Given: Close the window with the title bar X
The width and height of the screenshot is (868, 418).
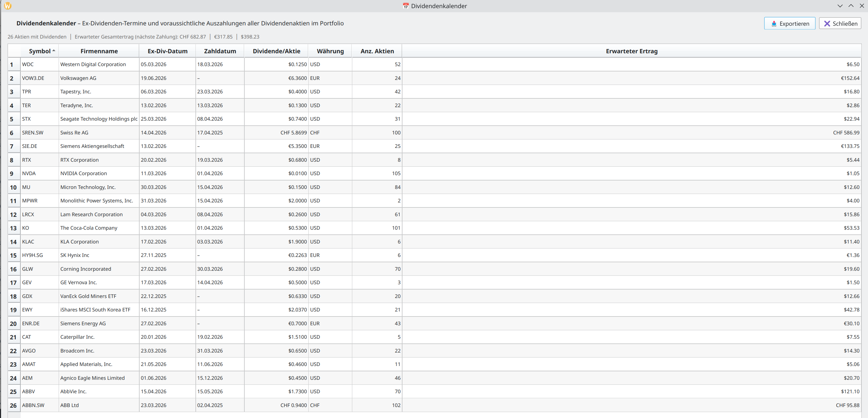Looking at the screenshot, I should pyautogui.click(x=862, y=6).
